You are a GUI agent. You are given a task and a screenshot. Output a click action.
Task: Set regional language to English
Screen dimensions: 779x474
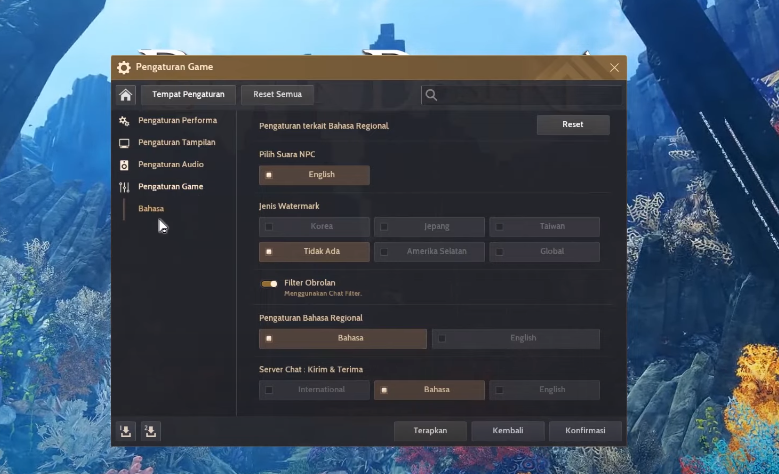coord(516,338)
